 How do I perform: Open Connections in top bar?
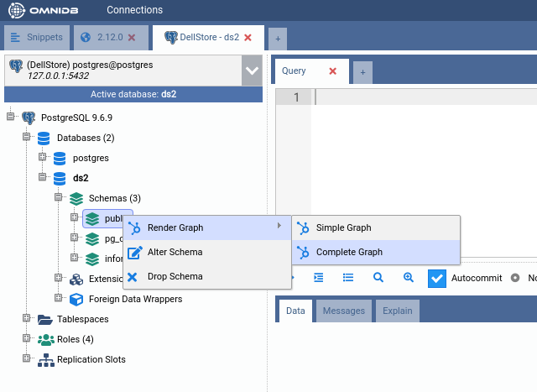tap(135, 10)
